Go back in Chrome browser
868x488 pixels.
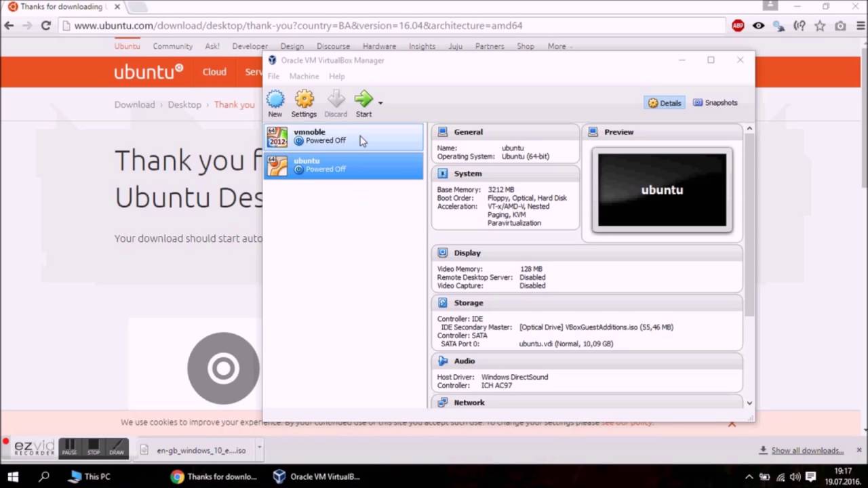click(9, 26)
